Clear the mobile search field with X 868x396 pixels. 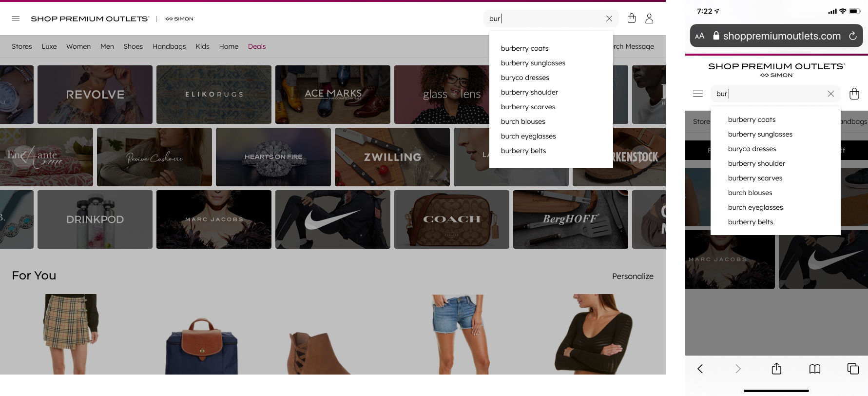click(831, 94)
